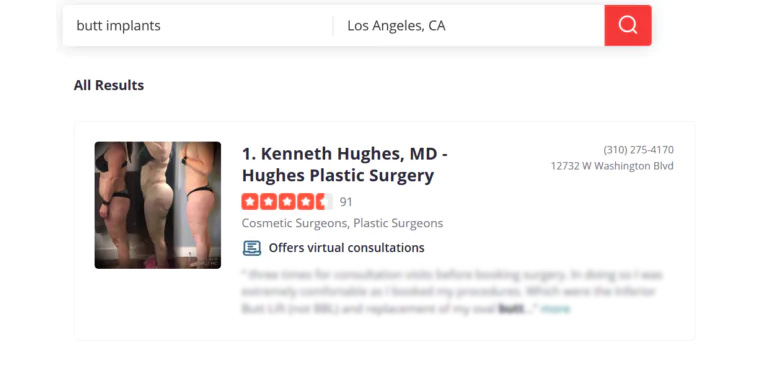Click the address 12732 W Washington Blvd
This screenshot has width=768, height=386.
pyautogui.click(x=612, y=166)
